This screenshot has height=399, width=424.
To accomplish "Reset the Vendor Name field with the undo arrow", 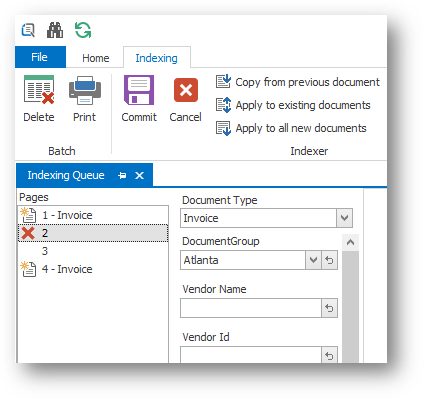I will (x=329, y=308).
